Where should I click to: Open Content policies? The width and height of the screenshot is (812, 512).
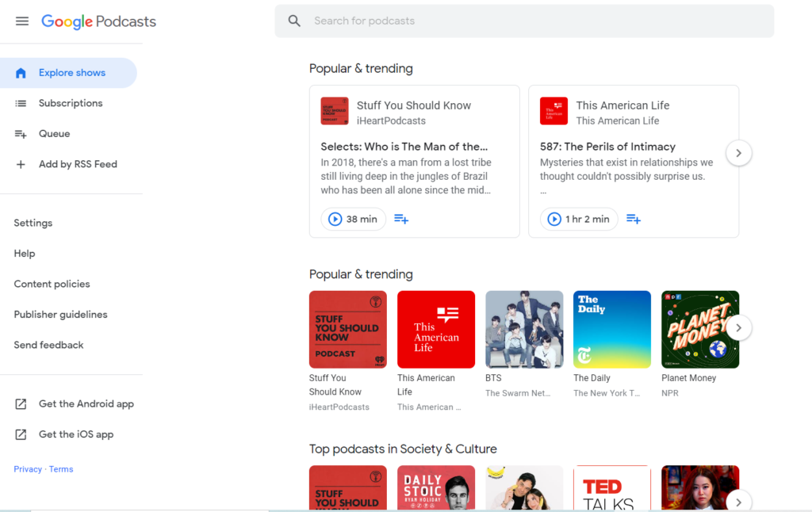(52, 285)
